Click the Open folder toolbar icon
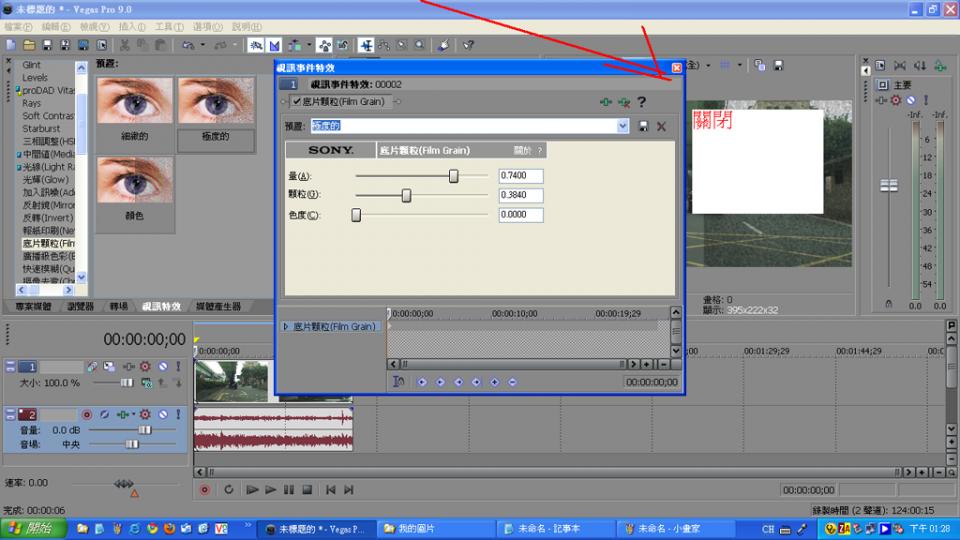The image size is (960, 540). click(x=29, y=45)
